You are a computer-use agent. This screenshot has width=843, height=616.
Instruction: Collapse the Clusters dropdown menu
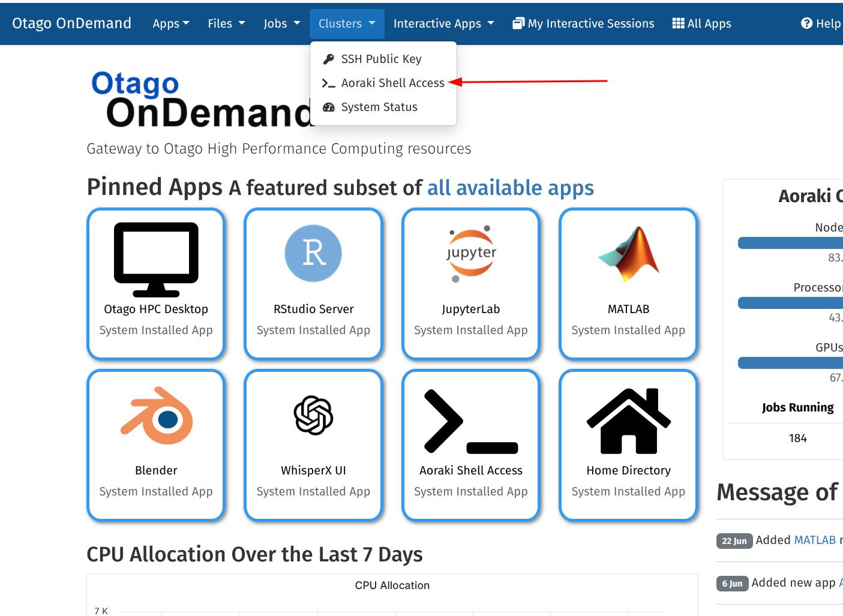(x=347, y=23)
